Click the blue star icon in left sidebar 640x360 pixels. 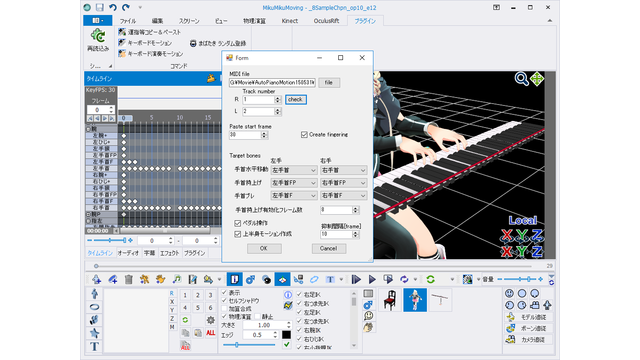point(94,333)
